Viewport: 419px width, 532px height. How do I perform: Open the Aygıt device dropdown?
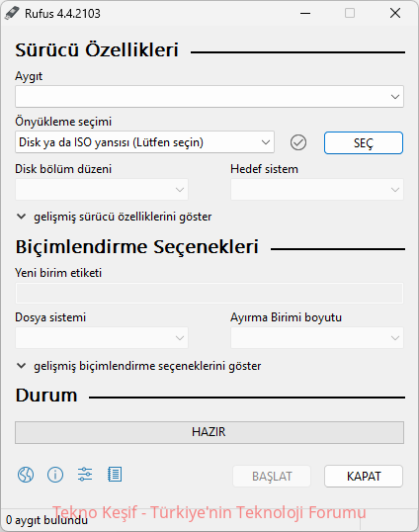point(209,97)
